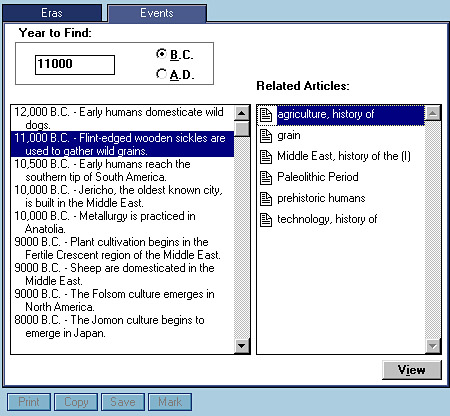The height and width of the screenshot is (416, 450).
Task: Select the A.D. radio button
Action: (161, 74)
